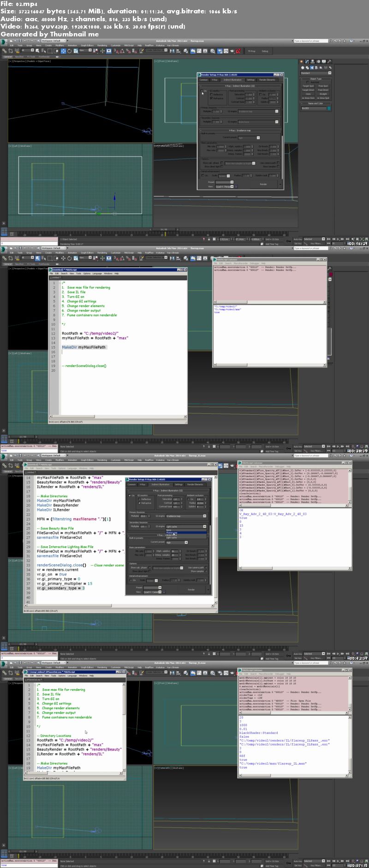The width and height of the screenshot is (369, 868).
Task: Click lock icon beside View dropdown in first Render Setup
Action: coord(237,187)
